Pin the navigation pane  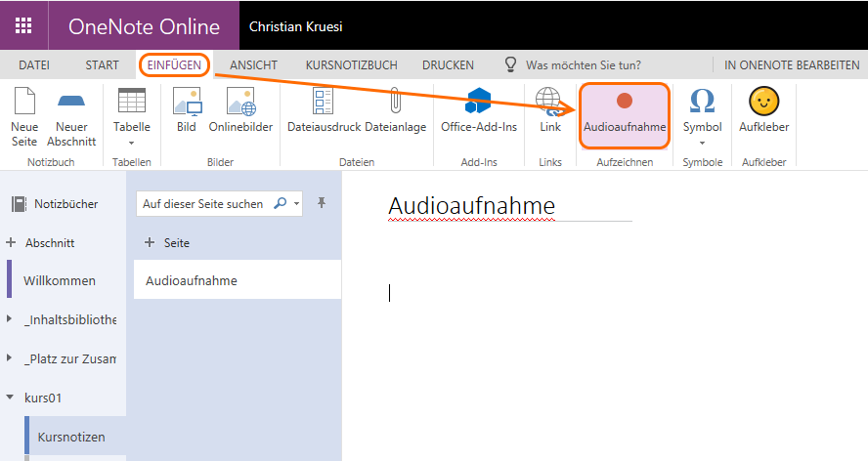322,203
